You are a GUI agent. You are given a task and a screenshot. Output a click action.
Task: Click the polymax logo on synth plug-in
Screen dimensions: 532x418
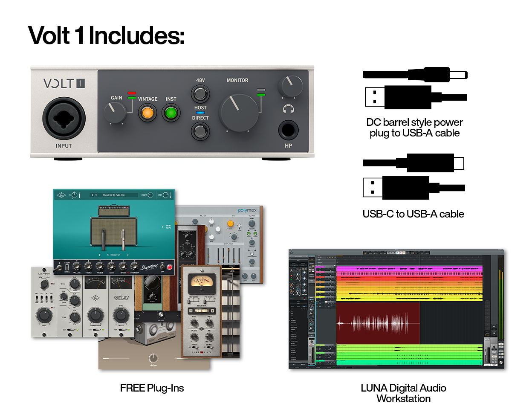247,211
